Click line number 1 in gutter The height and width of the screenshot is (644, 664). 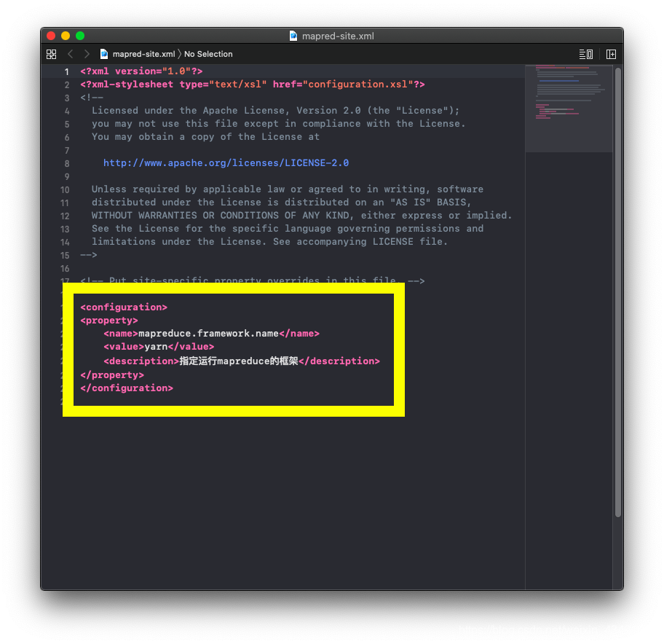pos(66,71)
